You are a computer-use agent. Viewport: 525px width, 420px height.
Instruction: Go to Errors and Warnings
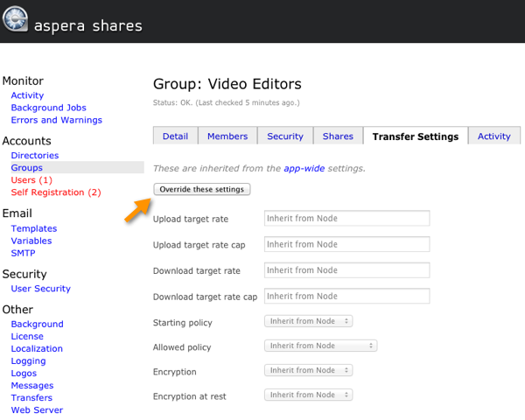tap(57, 120)
